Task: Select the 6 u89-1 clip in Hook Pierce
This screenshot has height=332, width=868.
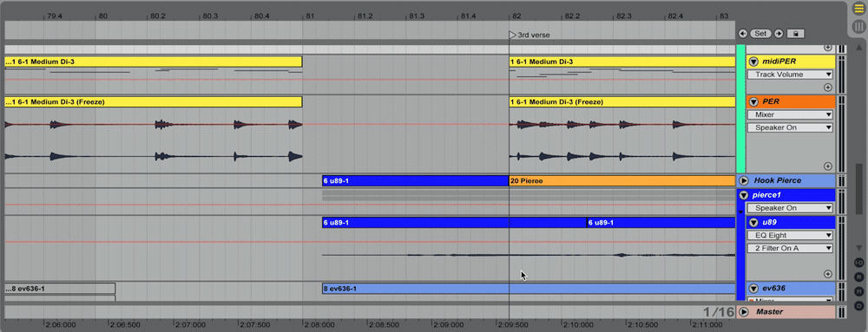Action: [x=415, y=180]
